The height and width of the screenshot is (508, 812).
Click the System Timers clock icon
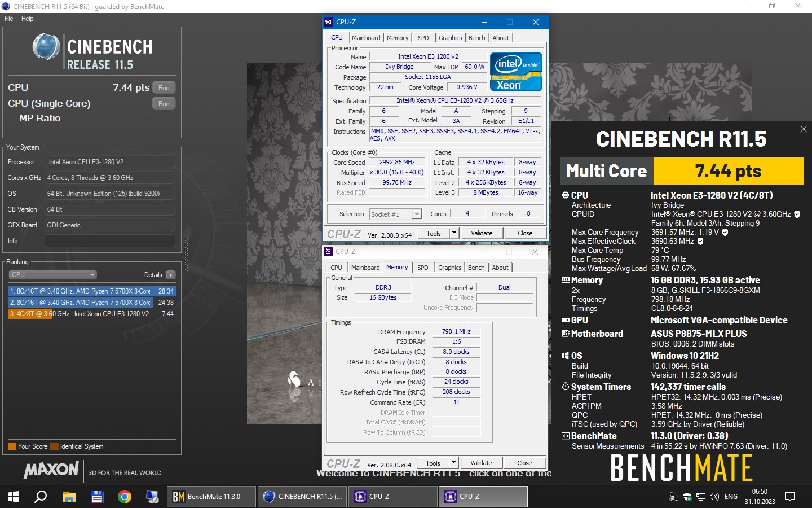[x=566, y=387]
